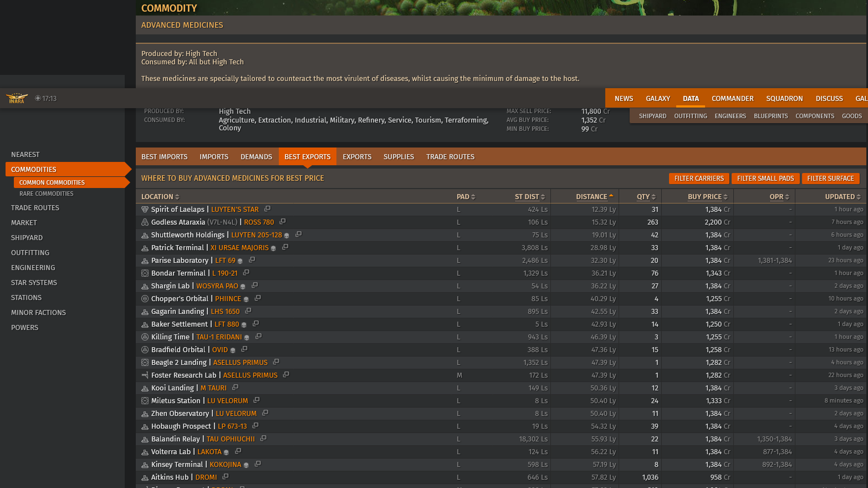Click the station icon for Bondar Terminal
Screen dimensions: 868x488
[x=145, y=273]
